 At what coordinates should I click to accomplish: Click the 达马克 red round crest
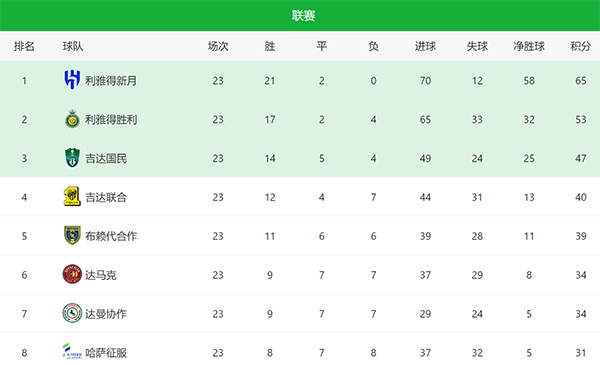[x=72, y=274]
